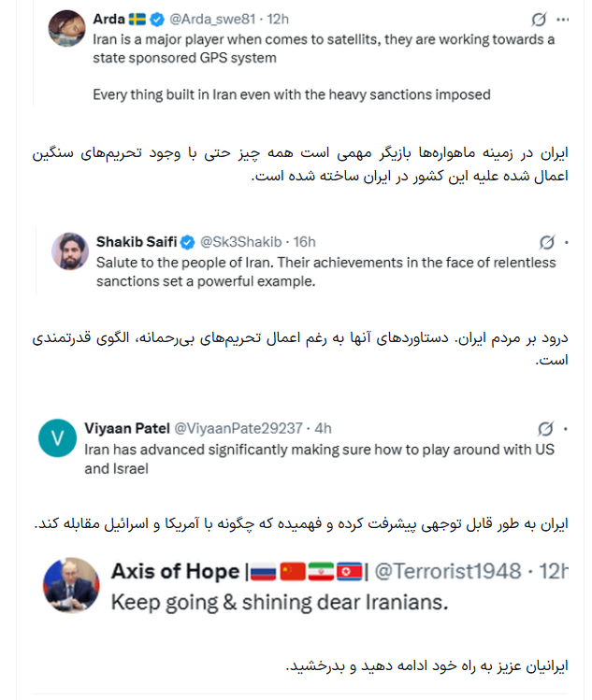Open the Axis of Hope display name
Screen dimensions: 592x700
174,569
